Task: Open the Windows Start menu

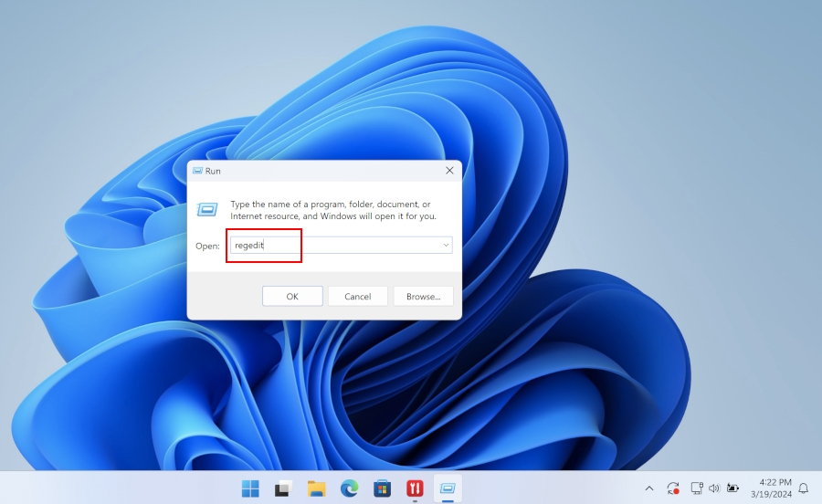Action: coord(250,488)
